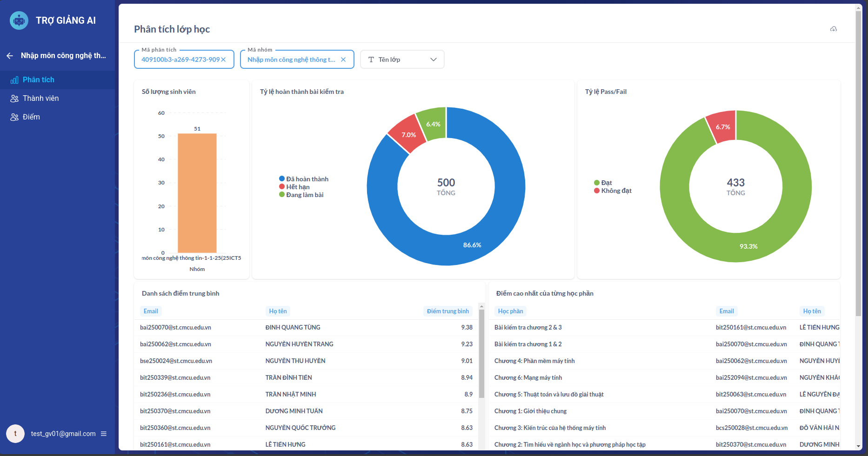Clear the Mã phân tích filter

click(223, 59)
